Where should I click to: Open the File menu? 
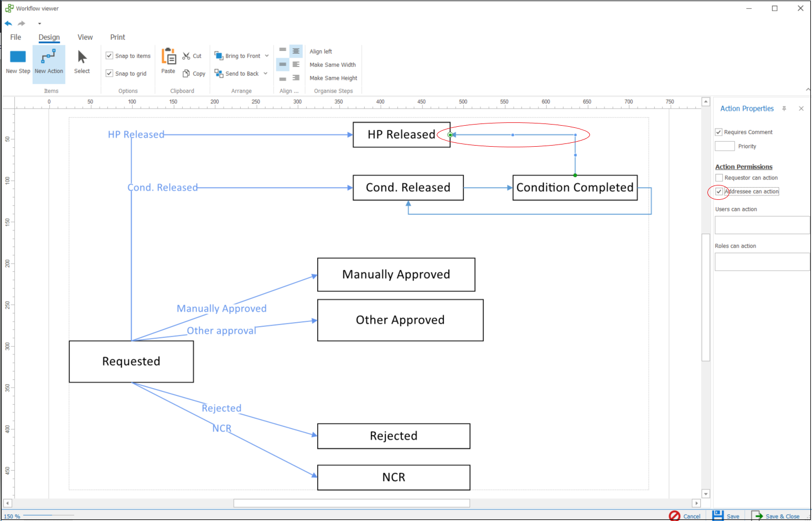coord(15,37)
